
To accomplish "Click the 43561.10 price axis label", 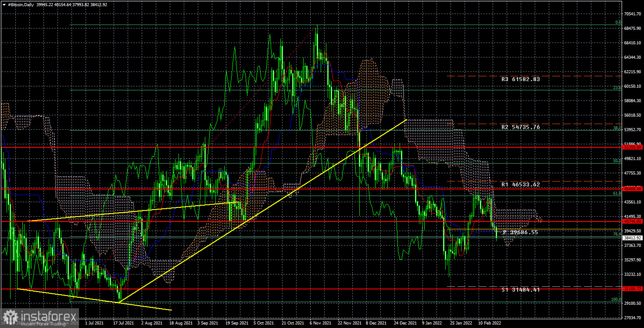I will [x=633, y=202].
